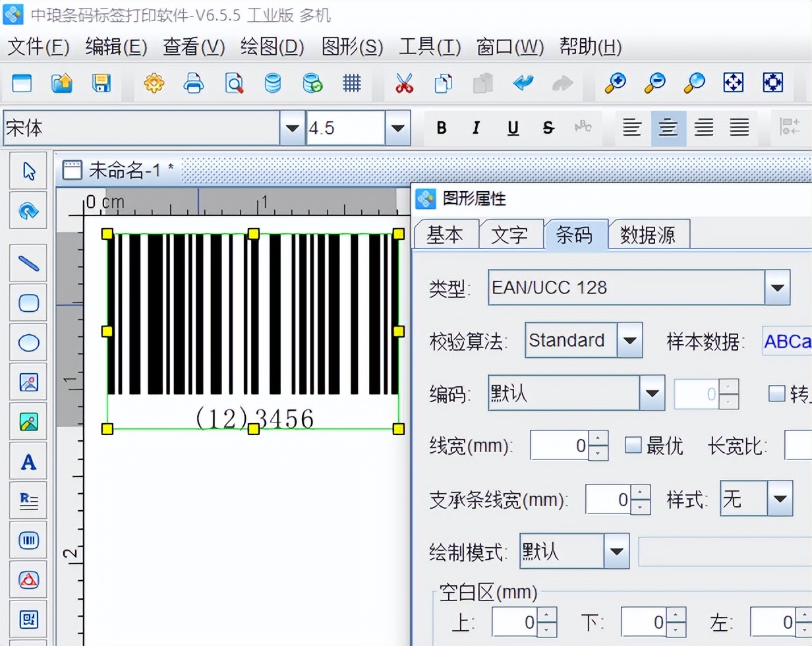Select the barcode drawing tool

click(x=28, y=541)
